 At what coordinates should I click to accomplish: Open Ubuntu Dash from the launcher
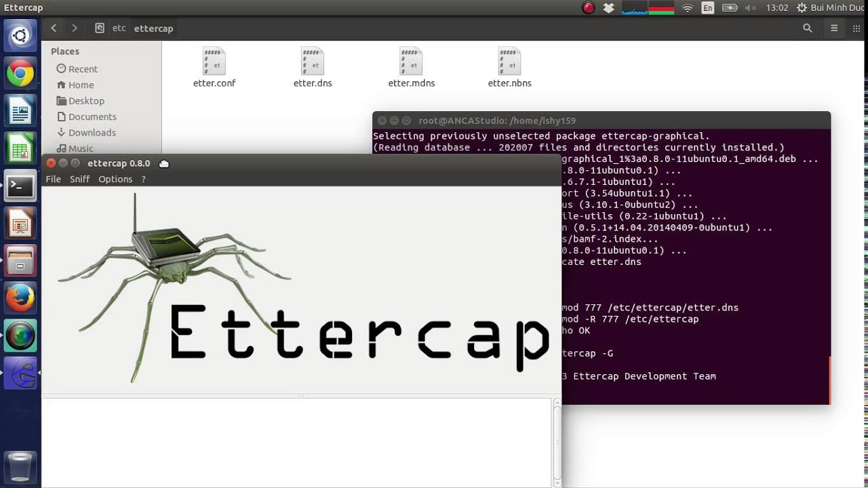click(x=20, y=36)
